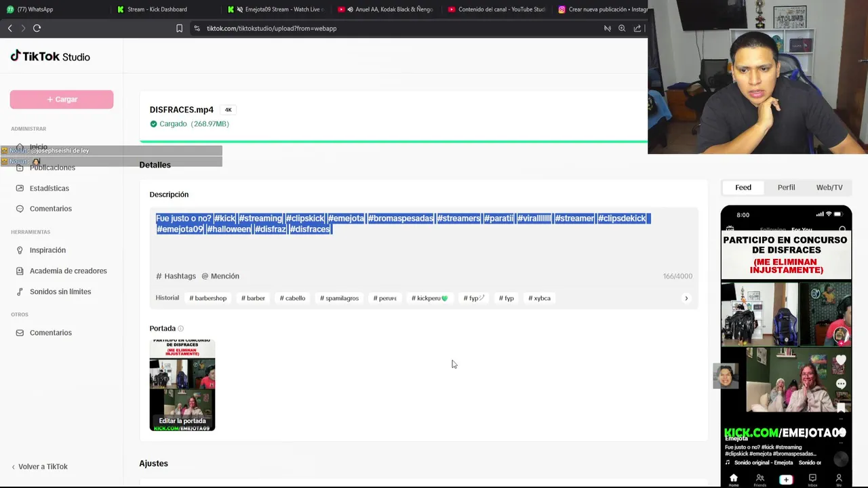
Task: Click the video cover thumbnail
Action: coord(182,385)
